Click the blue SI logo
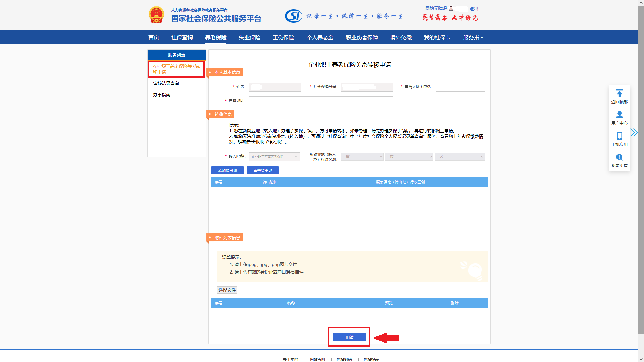Viewport: 644px width, 362px height. click(x=293, y=16)
